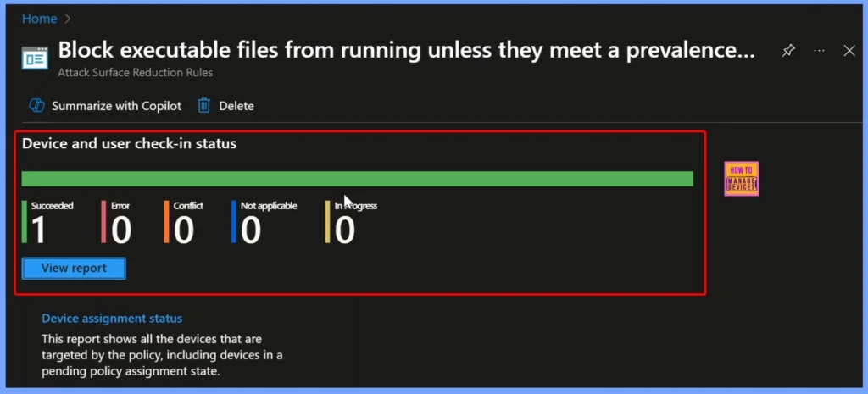This screenshot has height=394, width=868.
Task: Click the How To Manage Devices logo
Action: (x=741, y=179)
